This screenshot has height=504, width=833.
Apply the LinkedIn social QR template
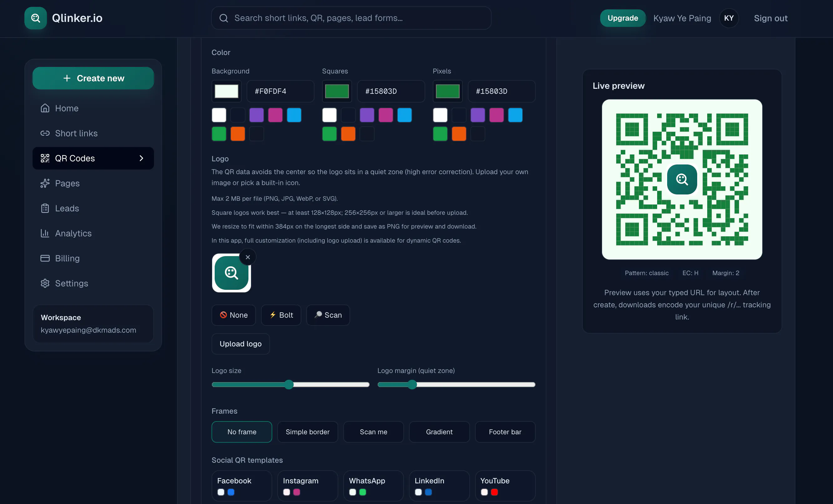click(439, 486)
